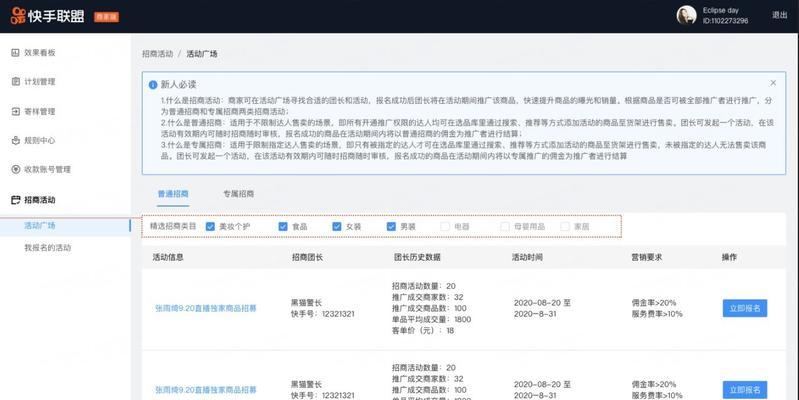799x400 pixels.
Task: Click the 寄样管理 sidebar icon
Action: pyautogui.click(x=15, y=111)
